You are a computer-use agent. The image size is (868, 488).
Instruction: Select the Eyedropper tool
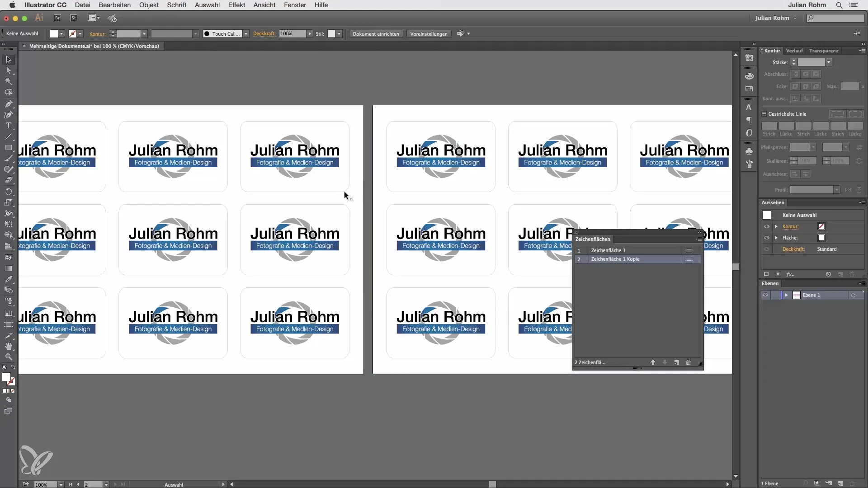click(x=8, y=279)
